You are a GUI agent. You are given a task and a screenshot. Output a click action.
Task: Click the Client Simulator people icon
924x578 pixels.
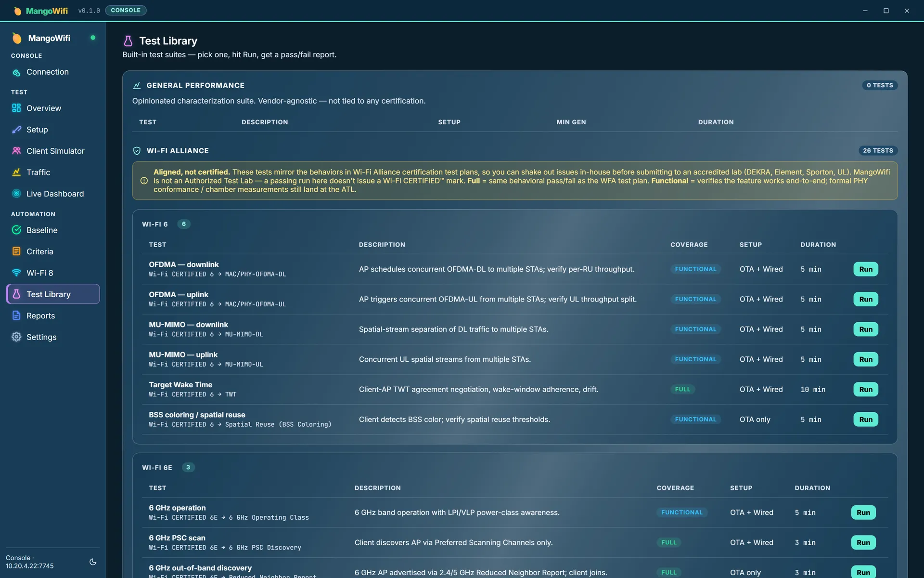tap(16, 151)
